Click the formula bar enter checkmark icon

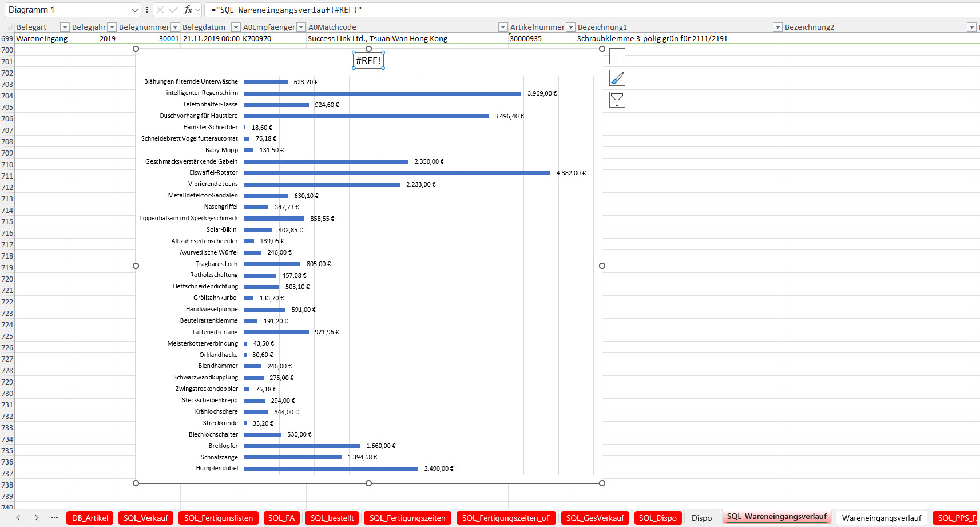(x=174, y=10)
